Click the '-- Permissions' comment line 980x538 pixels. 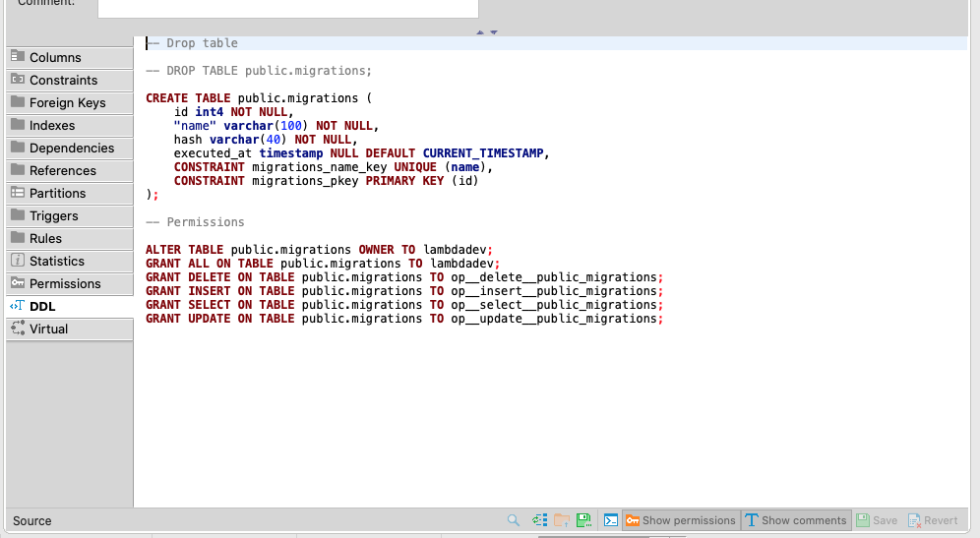[195, 222]
